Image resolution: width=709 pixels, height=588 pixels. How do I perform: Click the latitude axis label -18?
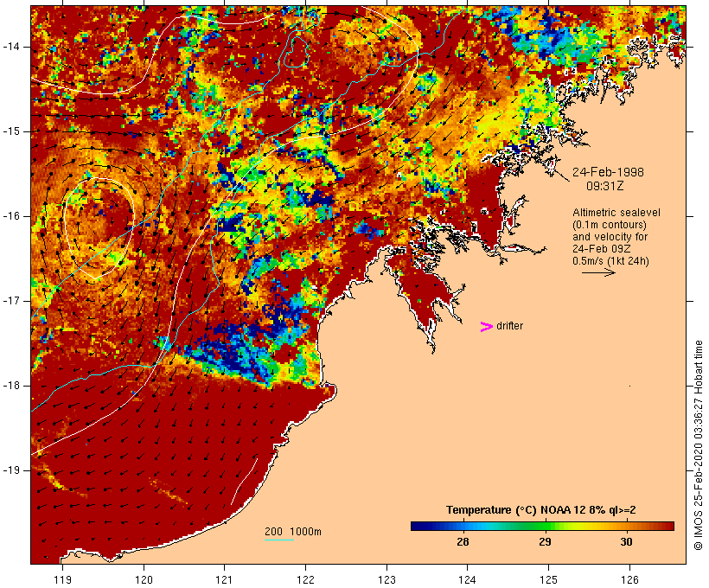coord(11,386)
